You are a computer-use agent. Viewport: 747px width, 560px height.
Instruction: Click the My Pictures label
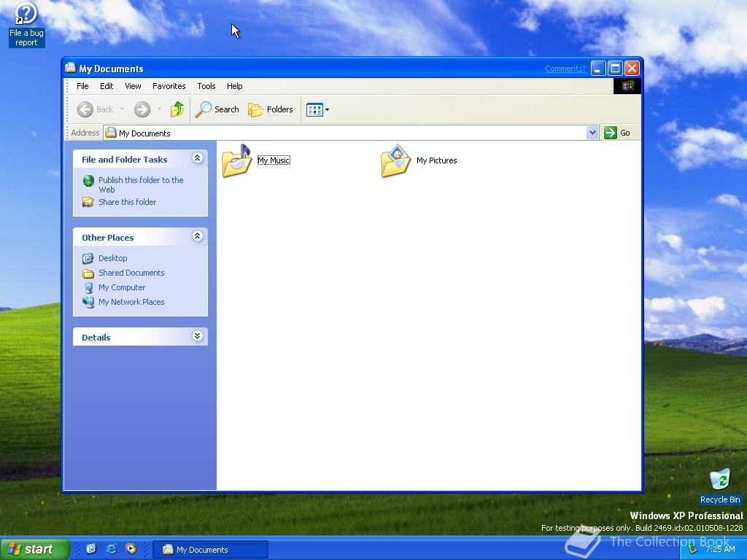pos(436,160)
